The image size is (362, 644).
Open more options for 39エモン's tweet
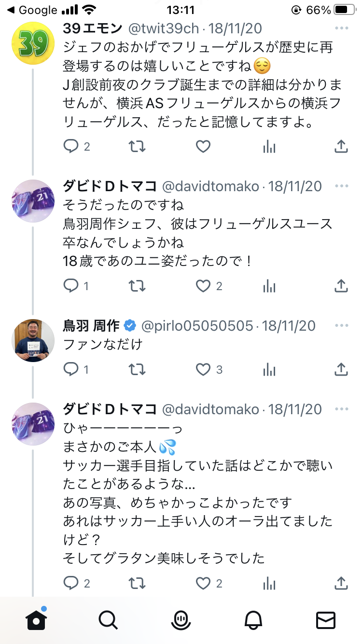(x=341, y=28)
